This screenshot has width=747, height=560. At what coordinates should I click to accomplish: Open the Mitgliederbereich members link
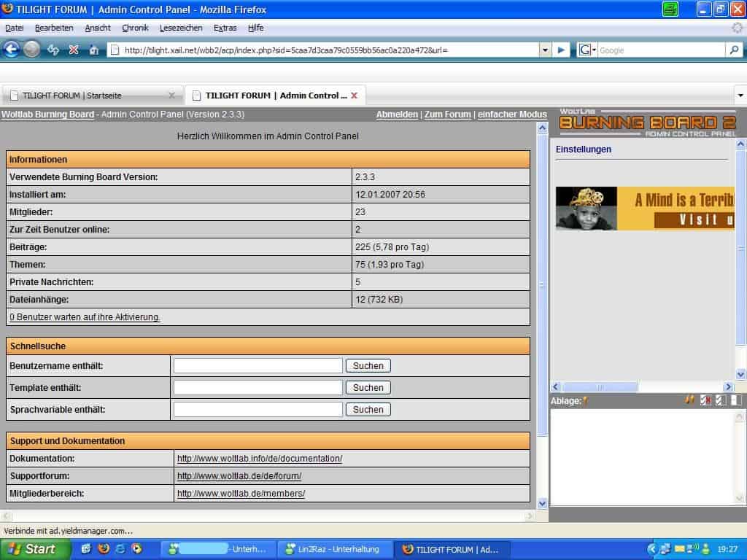tap(241, 494)
